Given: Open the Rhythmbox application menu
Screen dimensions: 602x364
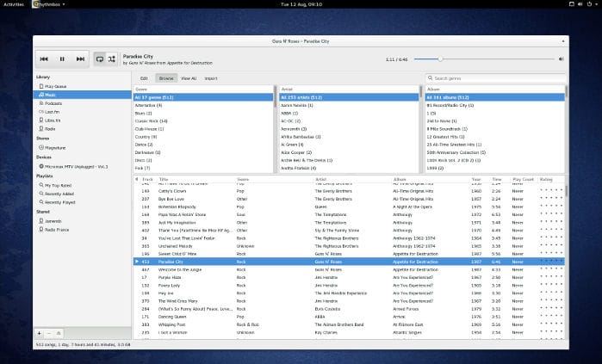Looking at the screenshot, I should tap(49, 4).
